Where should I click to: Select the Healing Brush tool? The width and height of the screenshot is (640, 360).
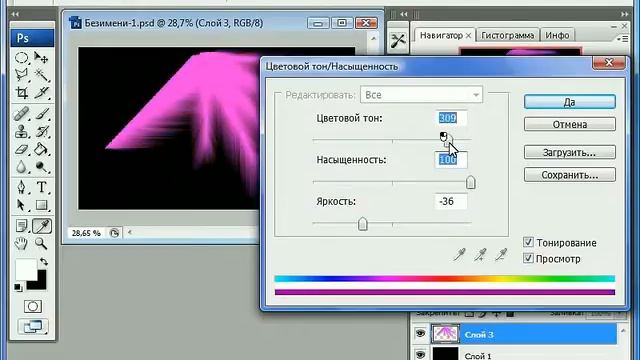pos(22,114)
